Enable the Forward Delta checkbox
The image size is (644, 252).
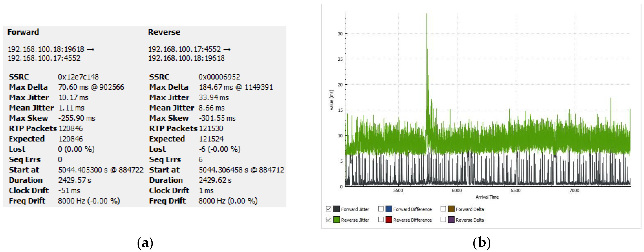(443, 209)
